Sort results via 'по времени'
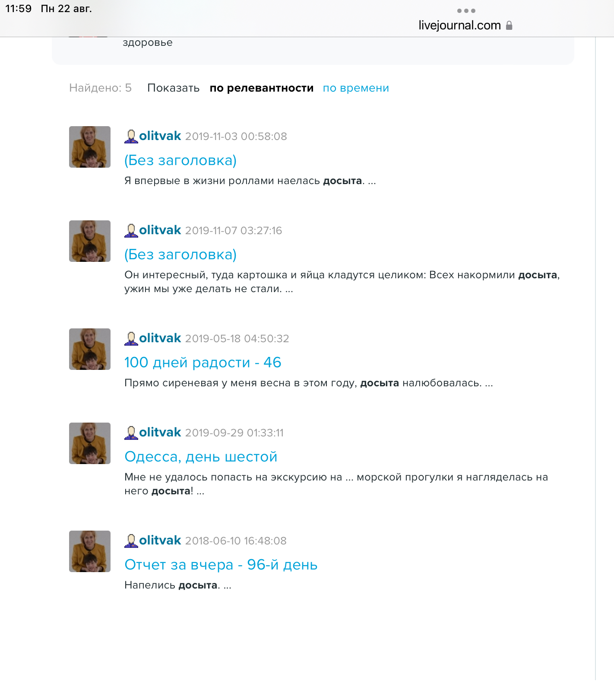 (x=356, y=88)
